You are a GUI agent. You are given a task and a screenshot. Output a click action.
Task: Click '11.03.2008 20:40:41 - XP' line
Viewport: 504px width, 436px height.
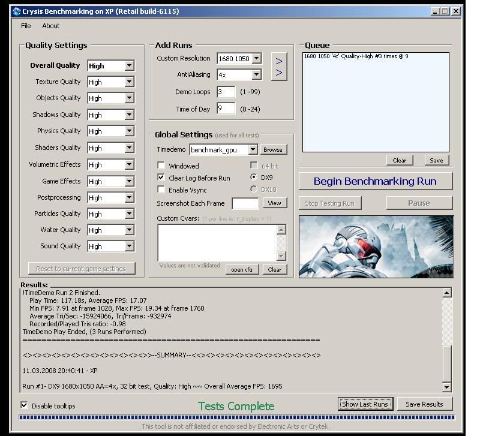60,371
